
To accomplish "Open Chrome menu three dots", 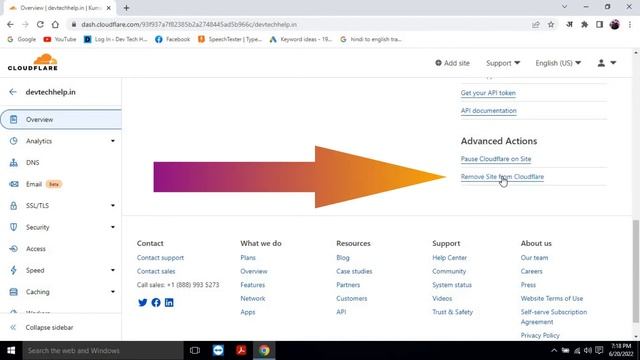I will (x=630, y=24).
